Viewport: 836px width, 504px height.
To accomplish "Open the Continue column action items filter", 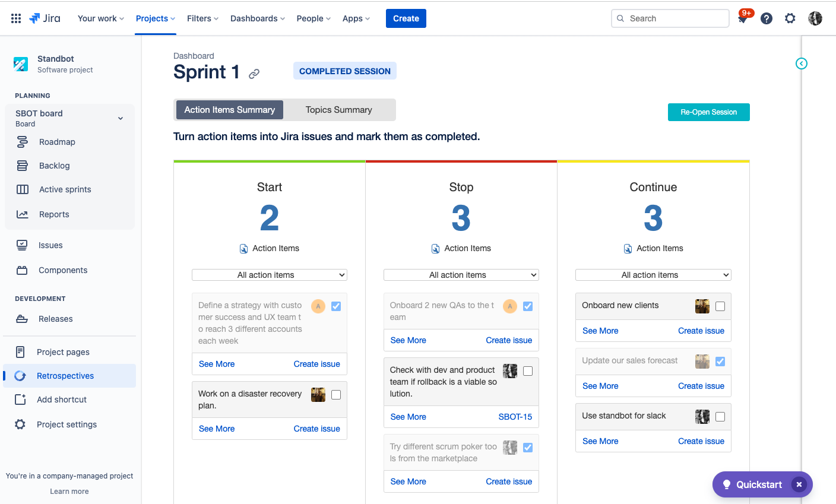I will click(653, 275).
